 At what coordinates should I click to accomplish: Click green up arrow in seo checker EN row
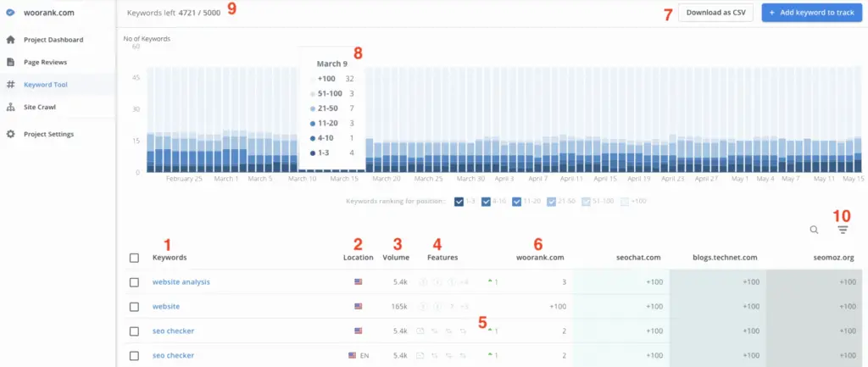(491, 355)
